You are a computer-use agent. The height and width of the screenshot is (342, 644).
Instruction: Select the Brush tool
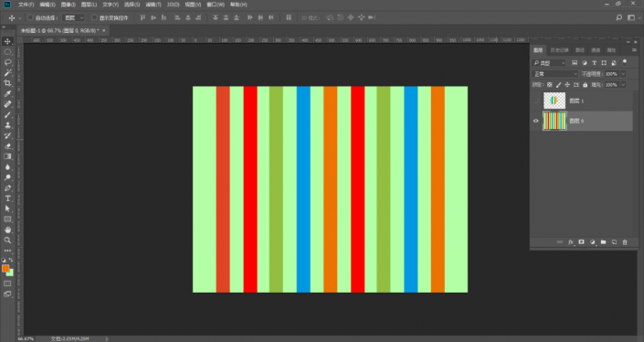(x=7, y=114)
